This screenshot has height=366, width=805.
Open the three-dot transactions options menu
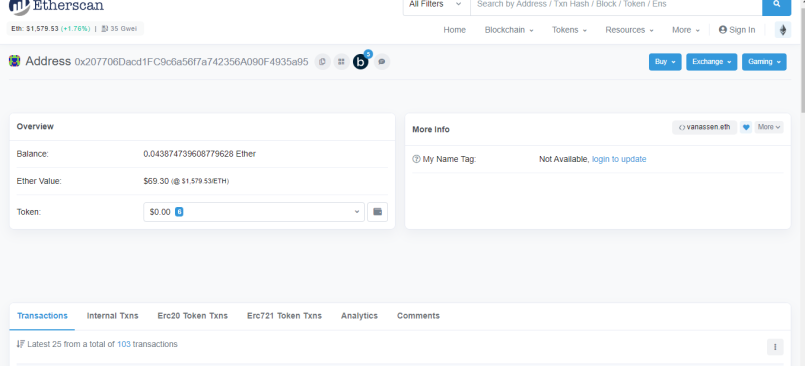point(775,347)
